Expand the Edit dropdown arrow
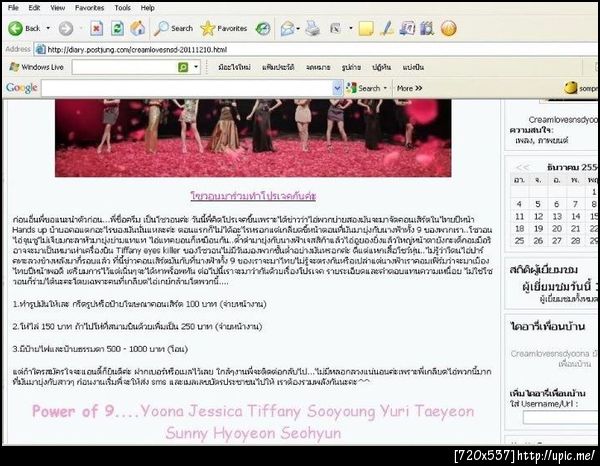 coord(351,28)
